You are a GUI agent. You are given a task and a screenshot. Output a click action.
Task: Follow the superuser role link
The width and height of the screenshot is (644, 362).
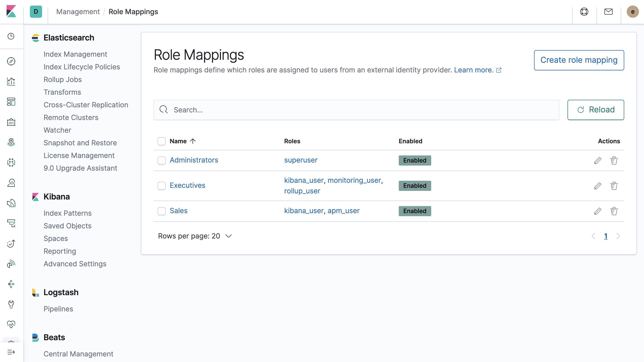(301, 160)
